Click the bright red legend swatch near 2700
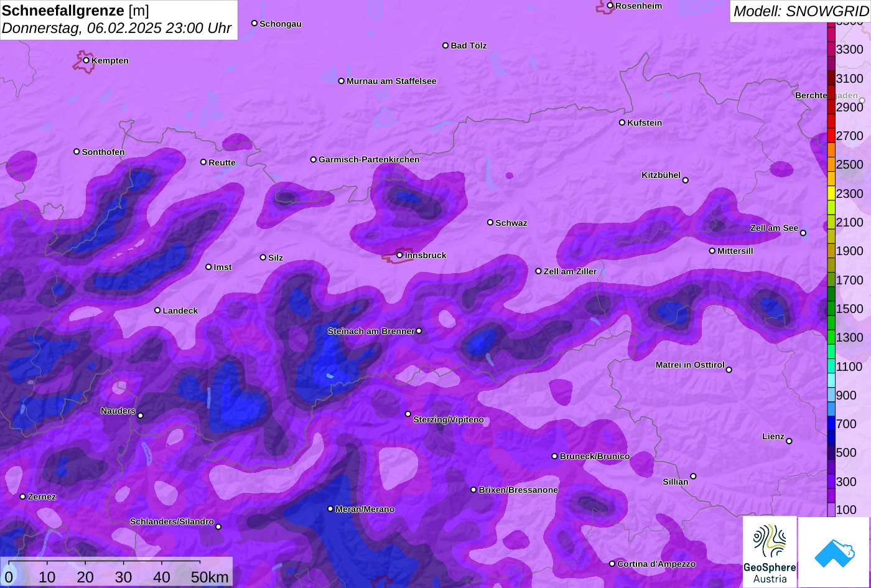 (831, 135)
